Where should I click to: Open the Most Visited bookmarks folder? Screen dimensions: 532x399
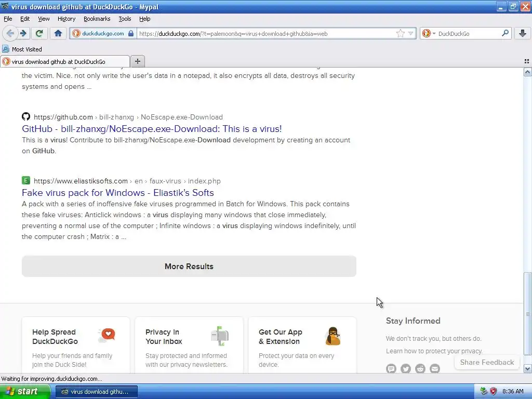pyautogui.click(x=22, y=49)
